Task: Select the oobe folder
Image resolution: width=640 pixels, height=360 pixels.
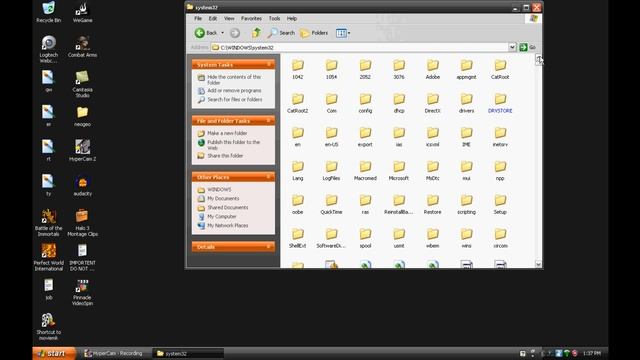Action: (x=298, y=205)
